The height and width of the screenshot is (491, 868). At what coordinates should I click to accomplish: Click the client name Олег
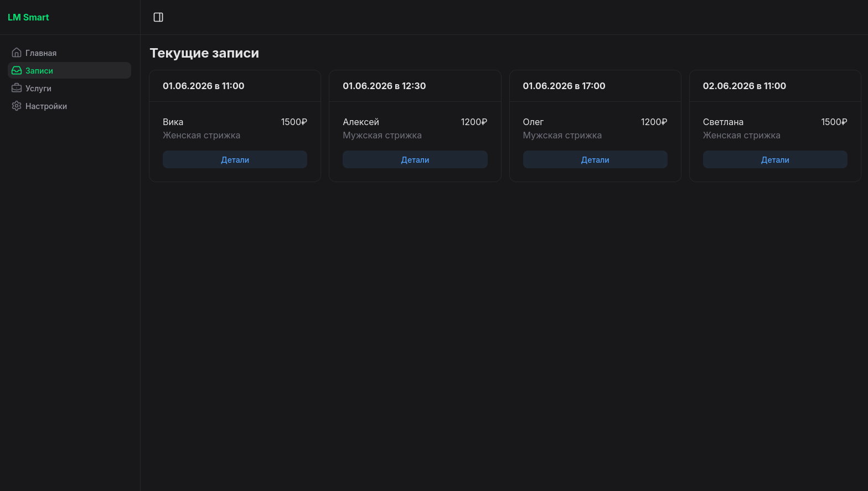click(533, 122)
